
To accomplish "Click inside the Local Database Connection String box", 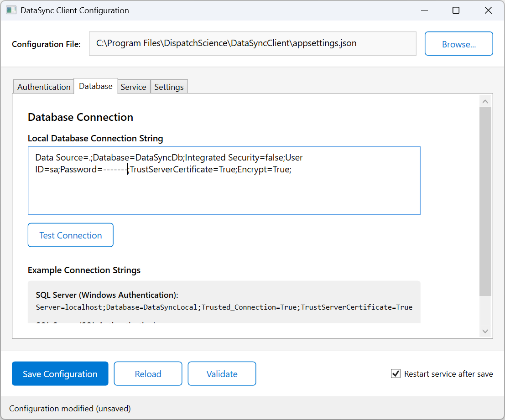I will pyautogui.click(x=224, y=180).
